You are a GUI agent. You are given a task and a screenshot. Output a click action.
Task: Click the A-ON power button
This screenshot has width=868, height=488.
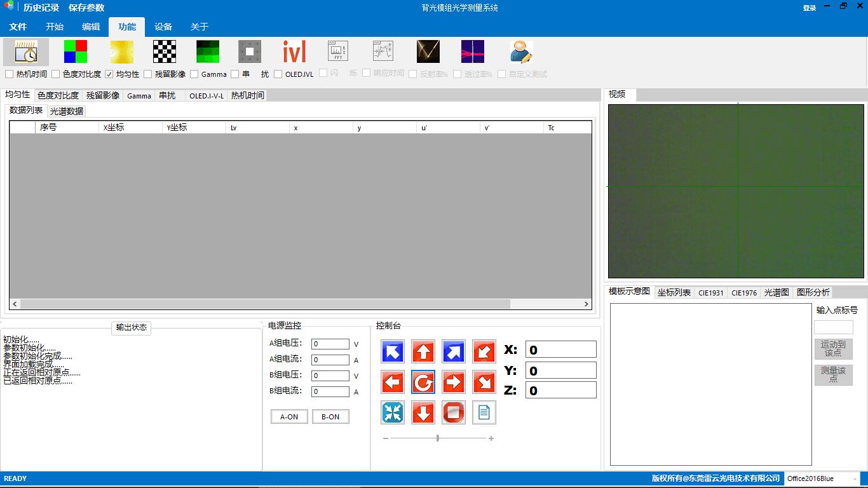(289, 417)
